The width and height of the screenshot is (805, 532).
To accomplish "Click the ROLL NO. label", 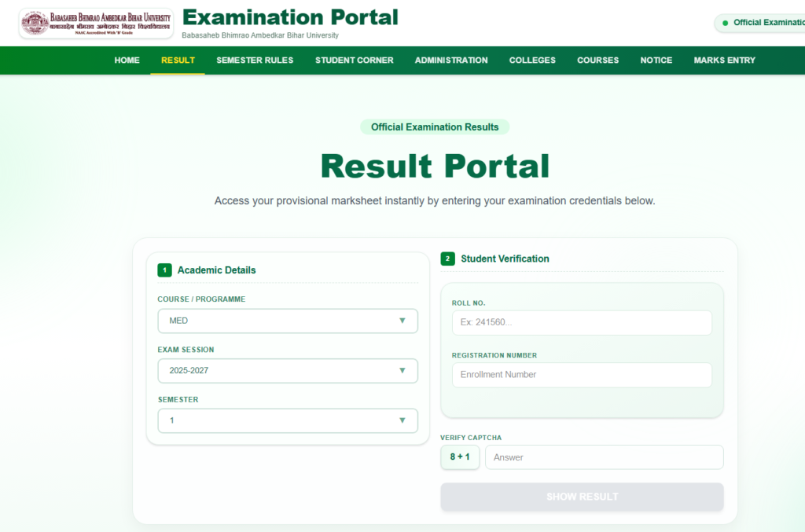I will (x=469, y=303).
